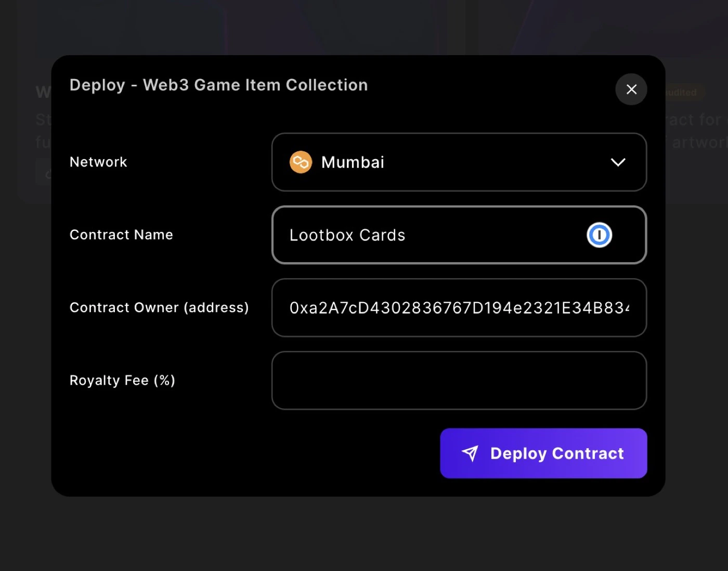Click the Deploy Contract button

click(543, 453)
